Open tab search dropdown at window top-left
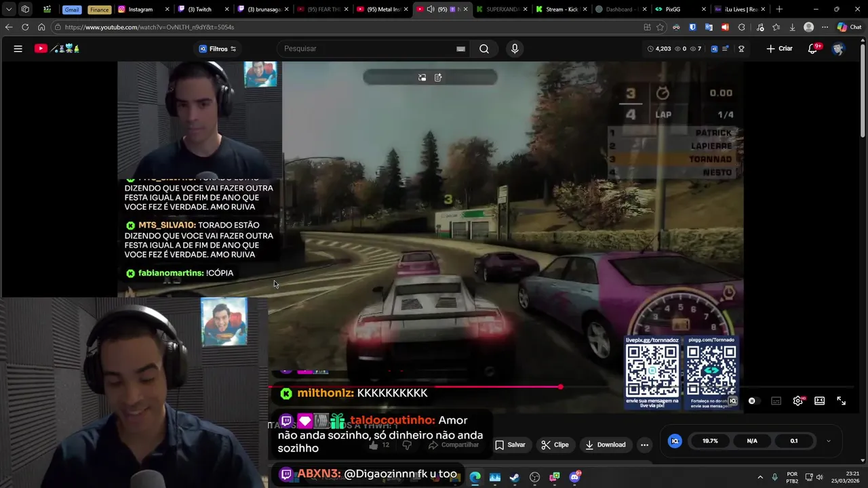868x488 pixels. tap(9, 9)
